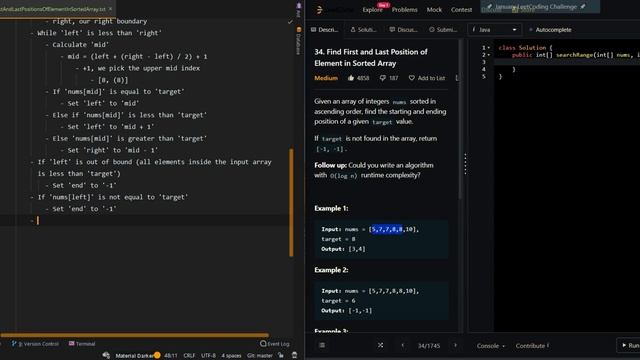640x360 pixels.
Task: Click the LeetCode logo icon
Action: point(320,9)
